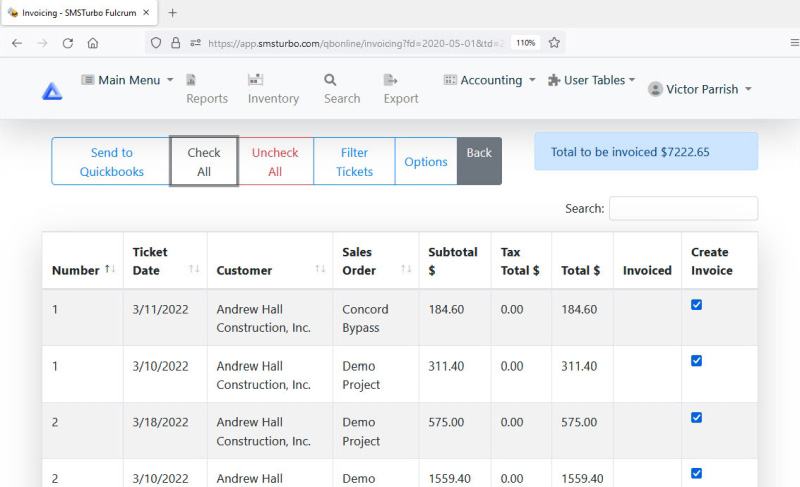Click the browser forward arrow
This screenshot has height=487, width=800.
coord(42,43)
